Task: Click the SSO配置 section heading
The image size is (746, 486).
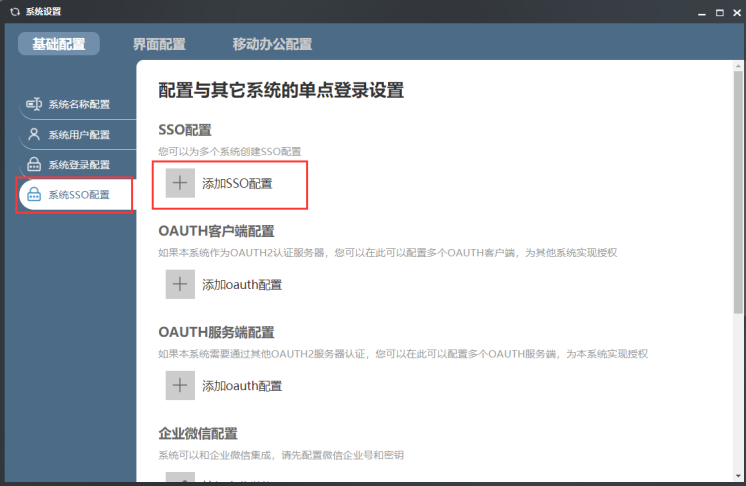Action: pyautogui.click(x=185, y=130)
